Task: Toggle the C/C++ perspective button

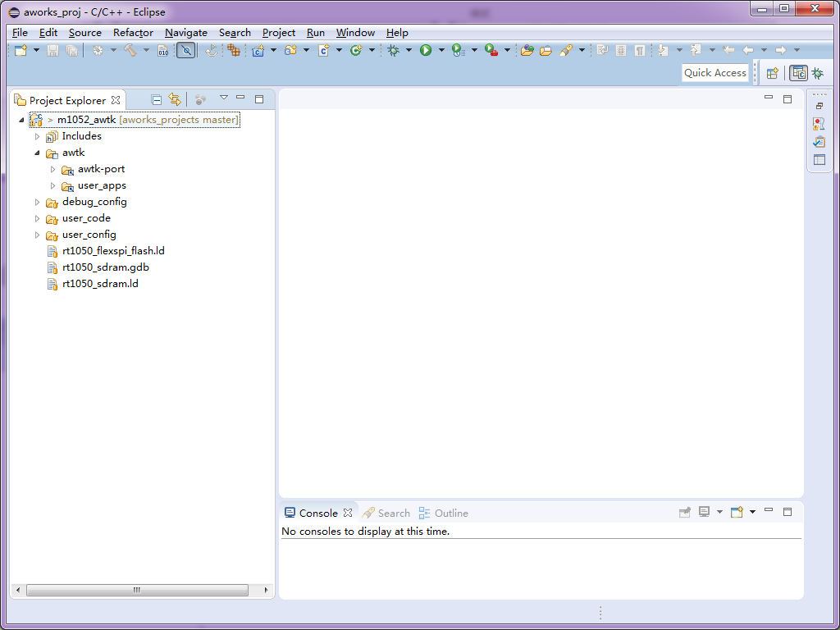Action: coord(798,73)
